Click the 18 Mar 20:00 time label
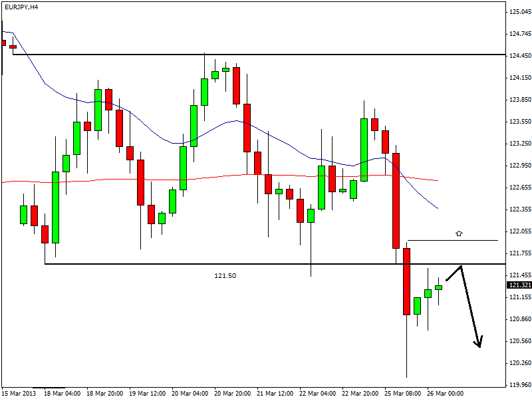The width and height of the screenshot is (532, 399). (x=104, y=393)
